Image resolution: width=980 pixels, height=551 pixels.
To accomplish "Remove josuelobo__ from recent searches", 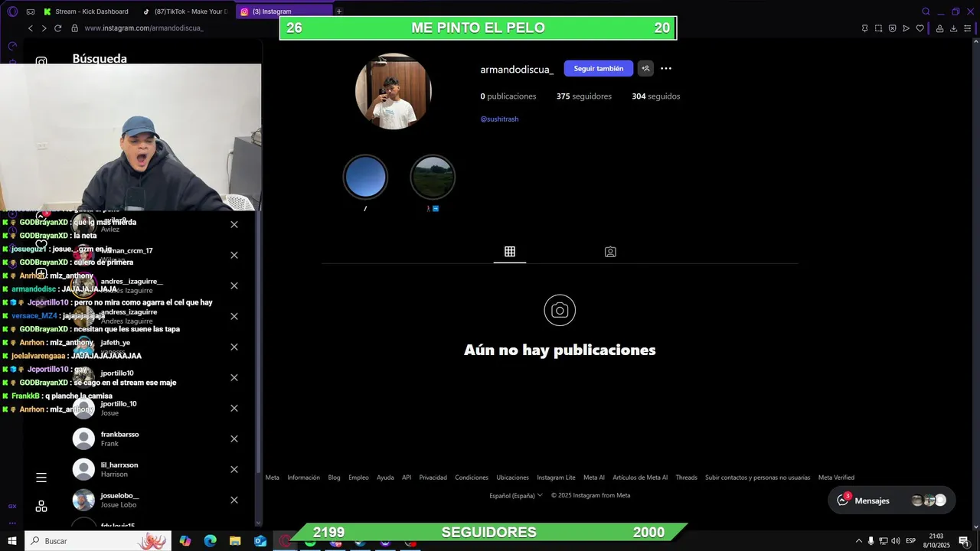I will [234, 500].
